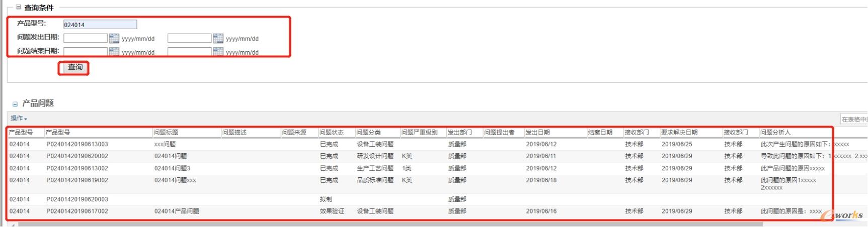Click the title cell xxx问题
The image size is (868, 227).
pyautogui.click(x=165, y=144)
